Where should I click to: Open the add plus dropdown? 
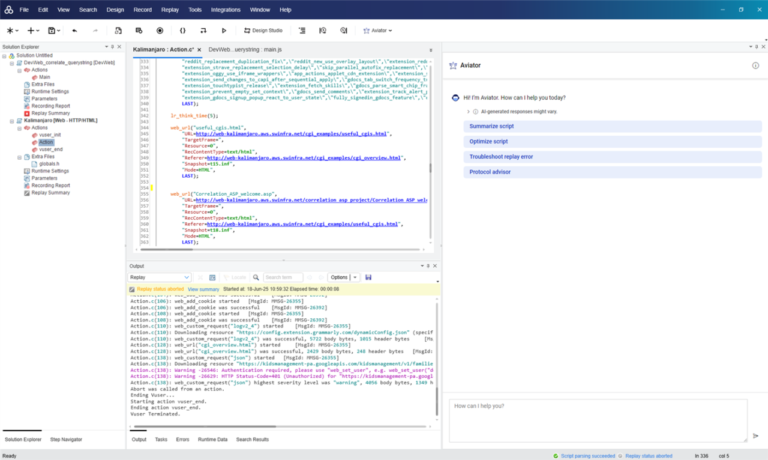pos(33,30)
